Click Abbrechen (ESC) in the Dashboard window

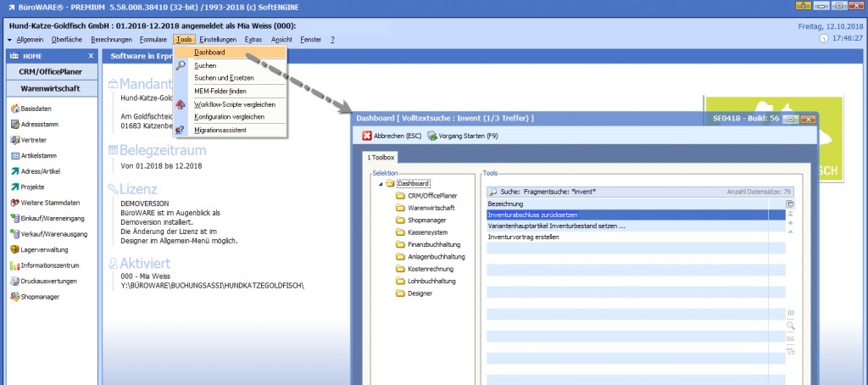coord(392,136)
